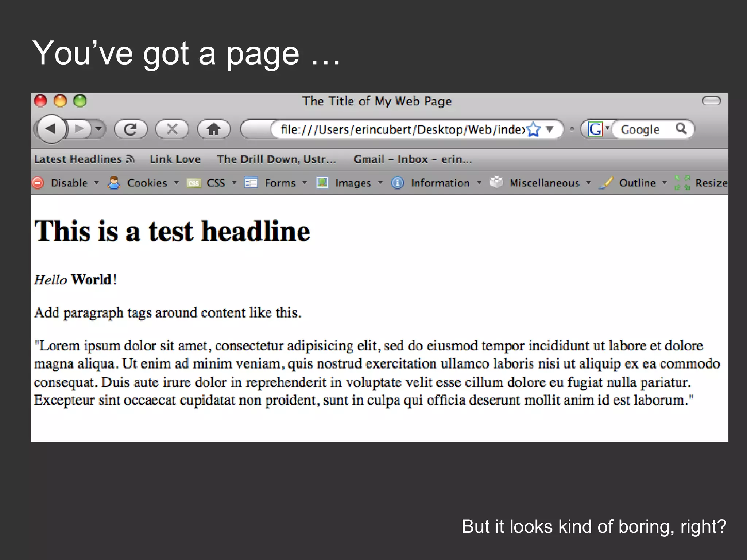This screenshot has height=560, width=747.
Task: Close the window with the red button
Action: 40,101
